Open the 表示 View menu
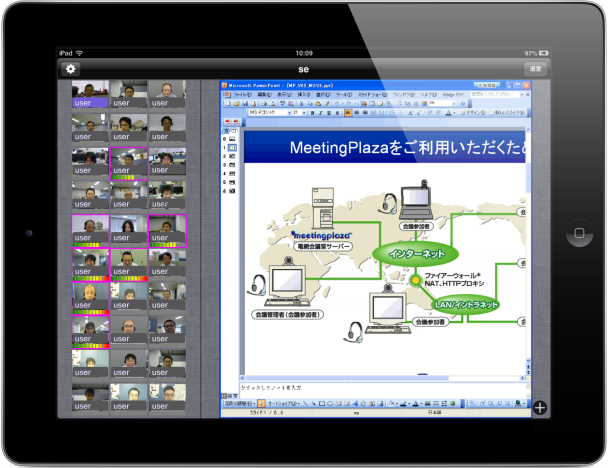 285,95
